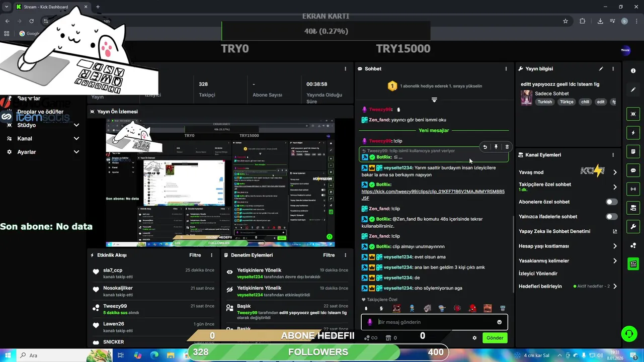This screenshot has width=644, height=362.
Task: Open Hedefleri belirleyin goals arrow
Action: tap(614, 287)
